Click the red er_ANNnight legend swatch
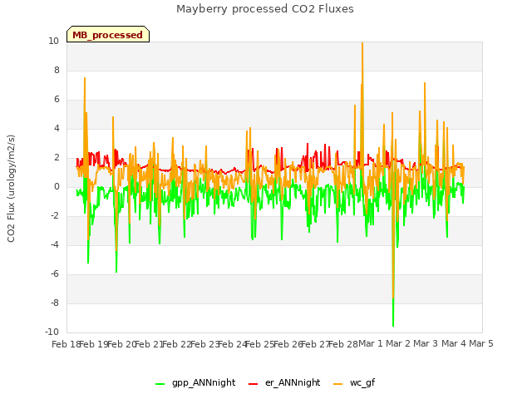 click(x=253, y=384)
